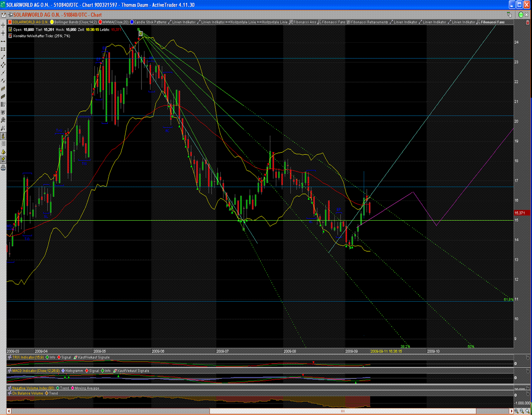
Task: Expand the MACD Indicator panel icon
Action: (x=10, y=371)
